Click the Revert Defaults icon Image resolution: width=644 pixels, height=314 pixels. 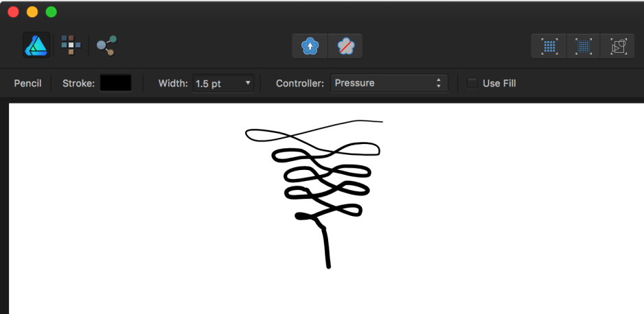click(345, 46)
